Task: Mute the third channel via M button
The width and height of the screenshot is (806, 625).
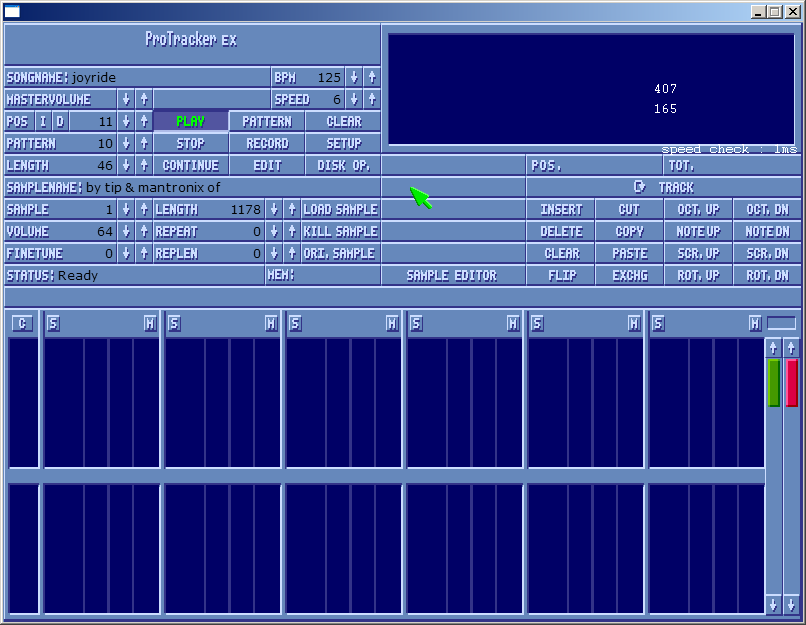Action: click(392, 323)
